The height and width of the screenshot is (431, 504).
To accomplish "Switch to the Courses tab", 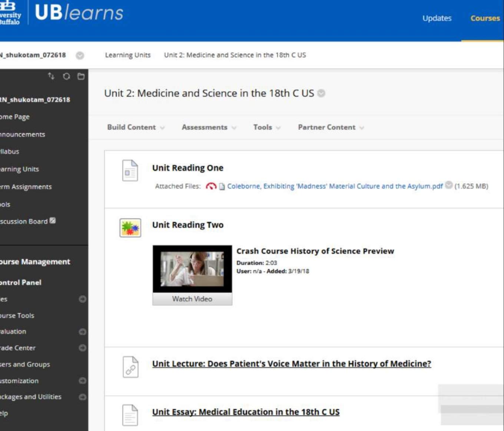I will [x=485, y=18].
